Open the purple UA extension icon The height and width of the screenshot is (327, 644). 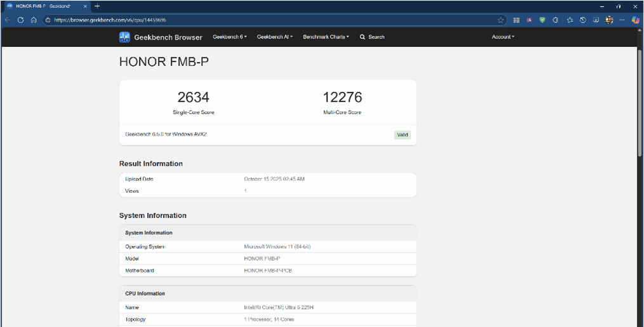[529, 20]
